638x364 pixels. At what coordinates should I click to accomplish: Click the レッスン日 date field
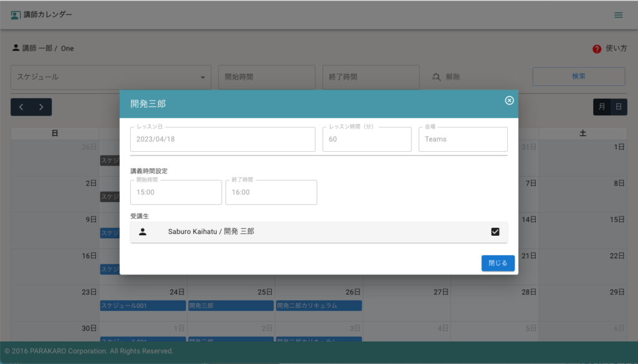coord(222,139)
